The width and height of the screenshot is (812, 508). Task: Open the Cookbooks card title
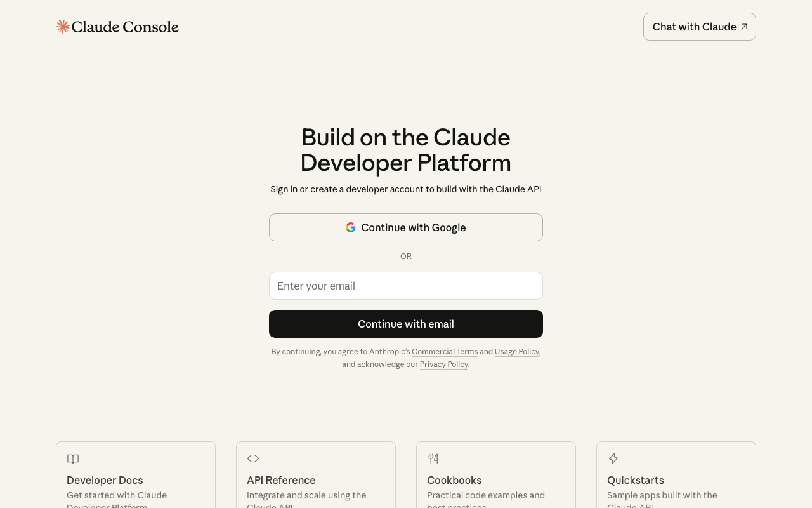tap(454, 480)
